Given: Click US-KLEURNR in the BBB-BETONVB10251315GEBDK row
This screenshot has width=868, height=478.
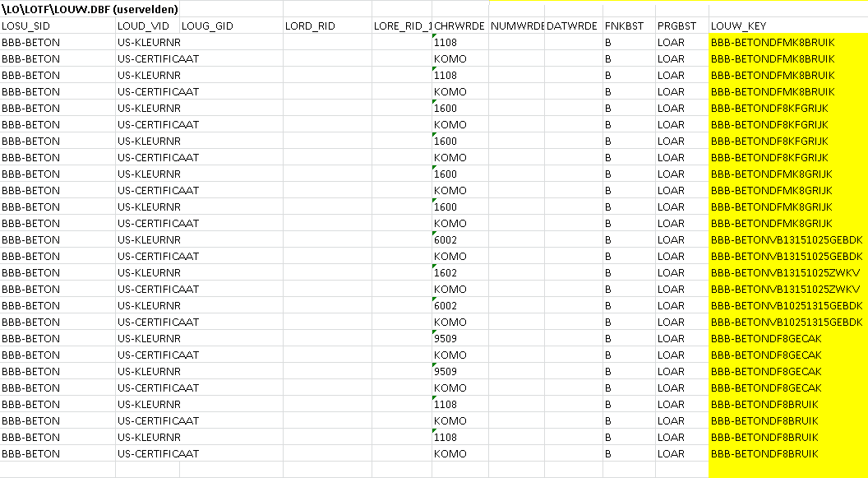Looking at the screenshot, I should tap(148, 306).
